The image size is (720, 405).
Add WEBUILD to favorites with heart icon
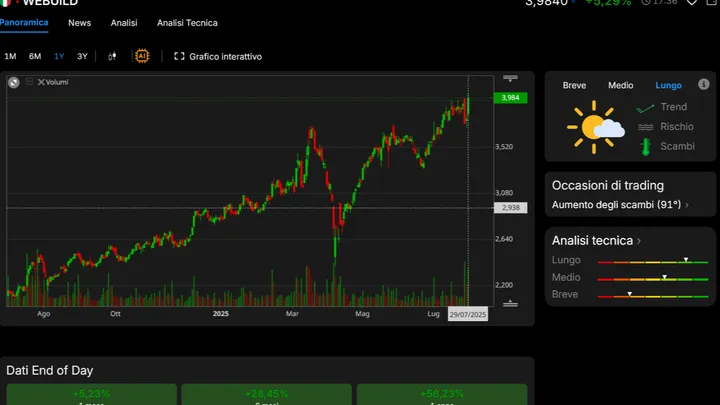click(x=692, y=2)
